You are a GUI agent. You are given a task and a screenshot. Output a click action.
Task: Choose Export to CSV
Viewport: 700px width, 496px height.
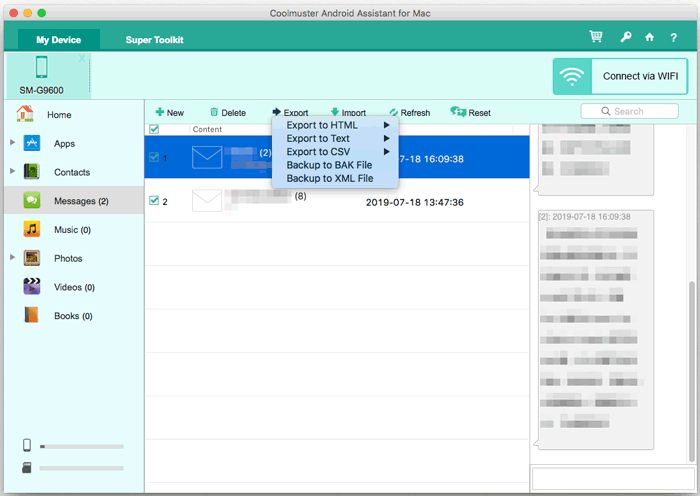(335, 152)
